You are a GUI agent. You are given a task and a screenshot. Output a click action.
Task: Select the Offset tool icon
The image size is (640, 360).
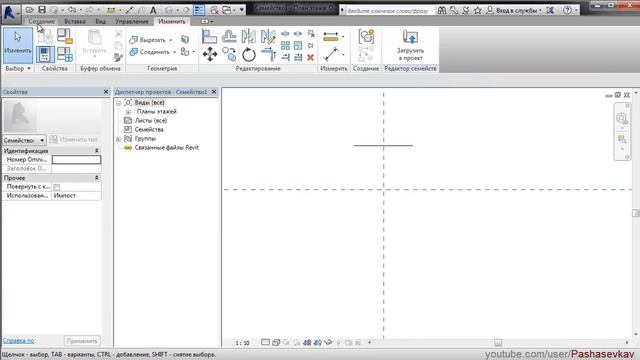click(x=229, y=37)
